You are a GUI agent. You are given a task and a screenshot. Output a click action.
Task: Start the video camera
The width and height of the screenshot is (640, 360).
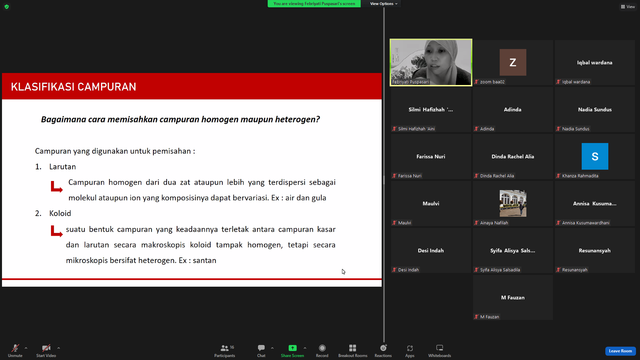[46, 350]
